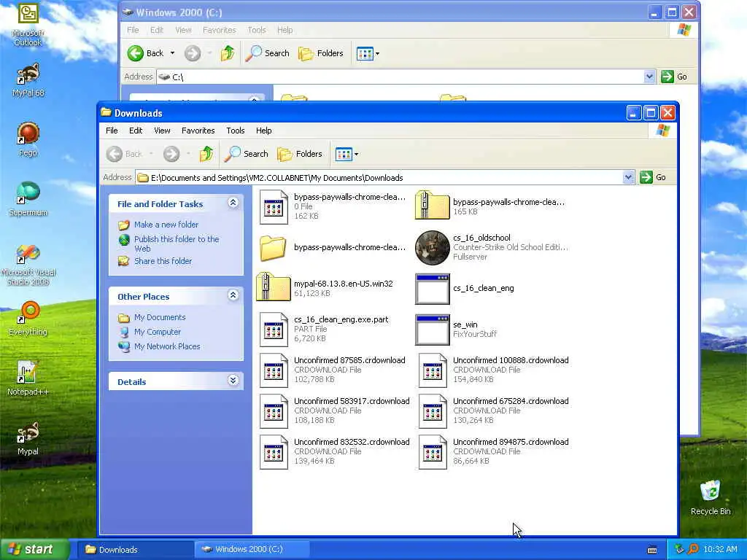Click the Up folder icon in Downloads toolbar

point(206,154)
